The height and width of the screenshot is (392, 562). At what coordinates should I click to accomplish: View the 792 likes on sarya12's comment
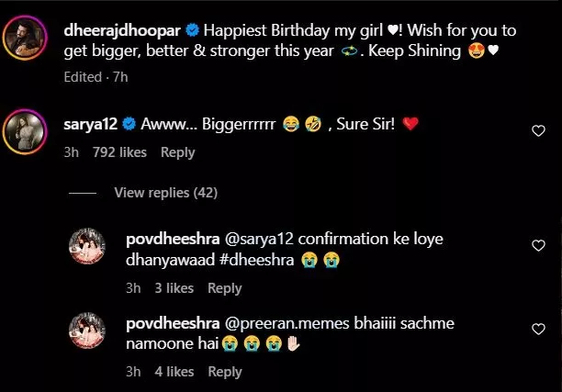pyautogui.click(x=120, y=152)
